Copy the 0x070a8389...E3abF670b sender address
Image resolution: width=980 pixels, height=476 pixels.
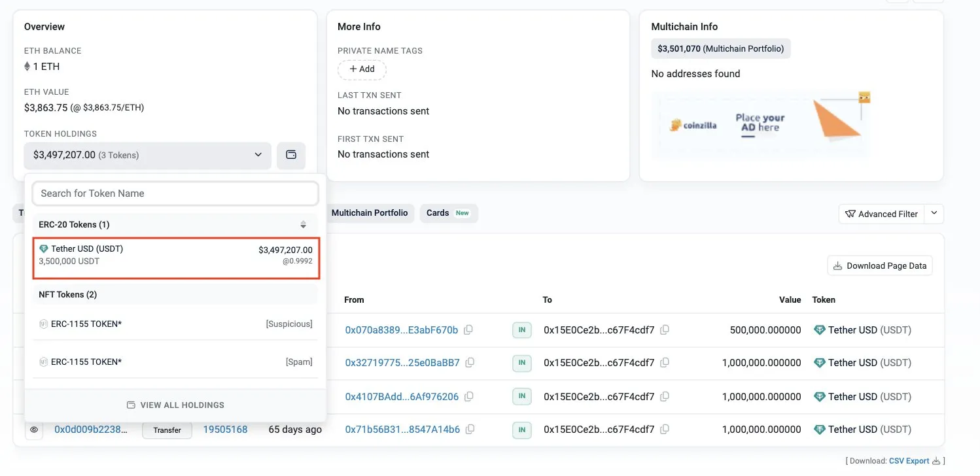coord(468,330)
